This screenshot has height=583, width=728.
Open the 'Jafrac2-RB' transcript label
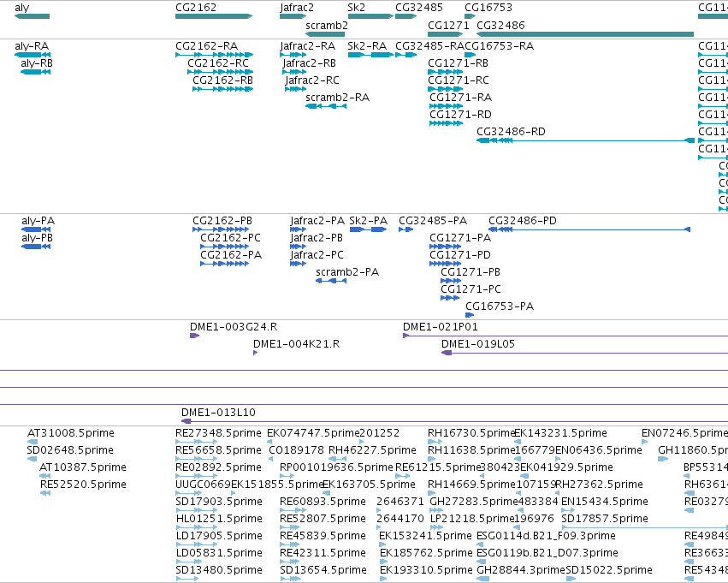(x=309, y=63)
